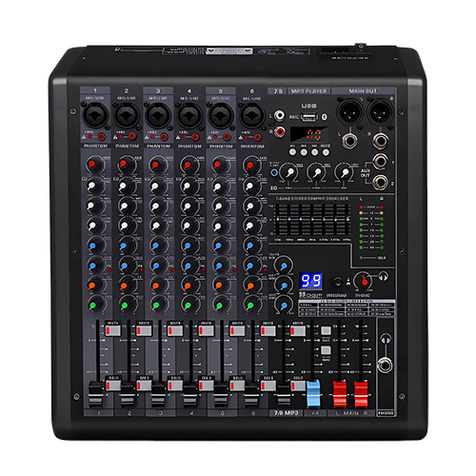Solo channel 5 with its solo button
The height and width of the screenshot is (476, 476).
coord(237,386)
